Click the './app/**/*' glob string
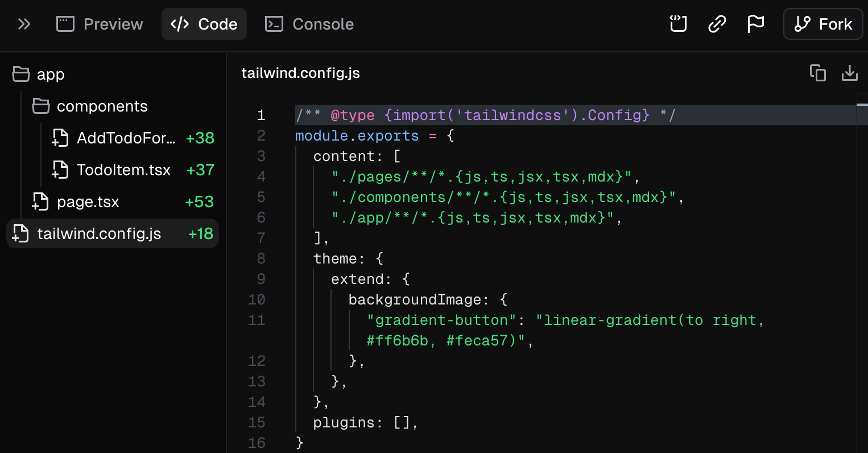Image resolution: width=868 pixels, height=453 pixels. 473,218
